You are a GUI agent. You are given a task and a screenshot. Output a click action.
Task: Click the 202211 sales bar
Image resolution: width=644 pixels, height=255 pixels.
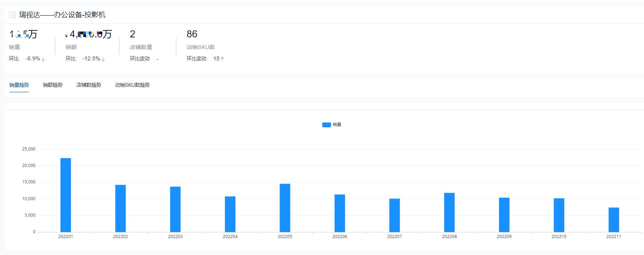click(614, 220)
